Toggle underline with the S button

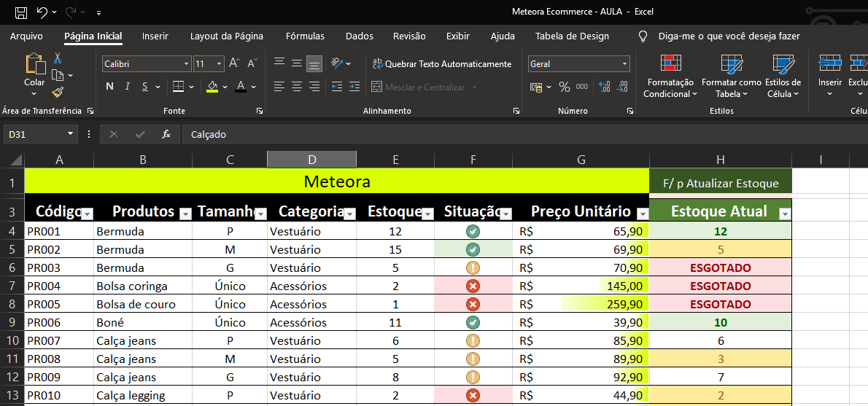point(145,86)
